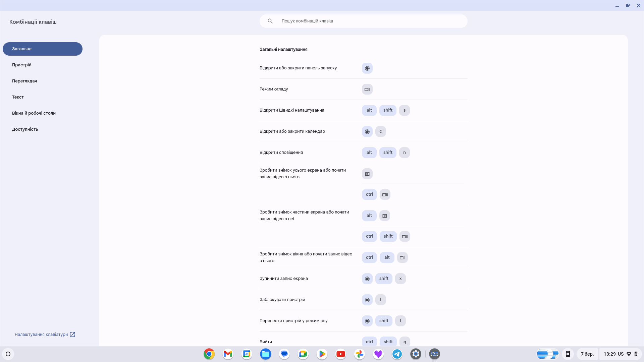The height and width of the screenshot is (362, 644).
Task: Launch the Files app from shelf
Action: [x=265, y=354]
